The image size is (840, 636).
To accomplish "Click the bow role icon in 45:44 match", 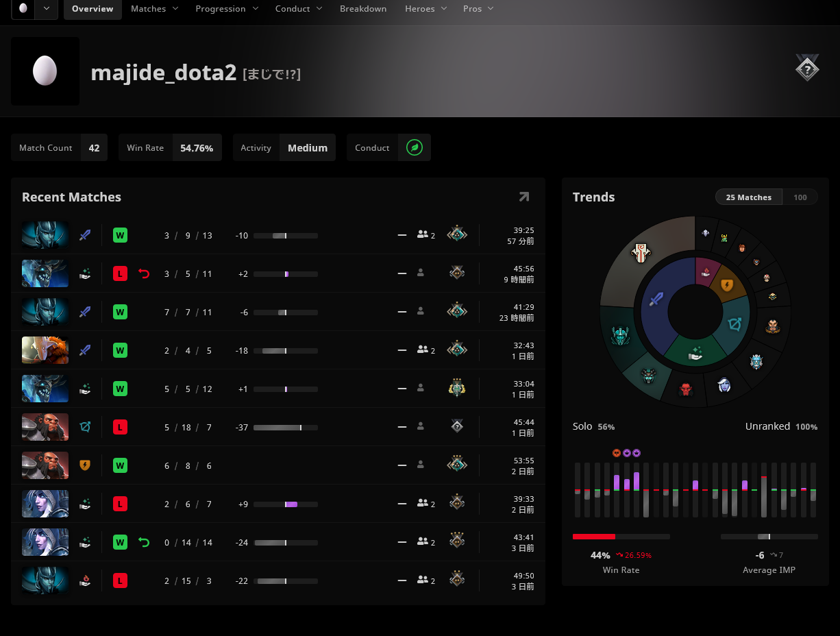I will coord(85,427).
